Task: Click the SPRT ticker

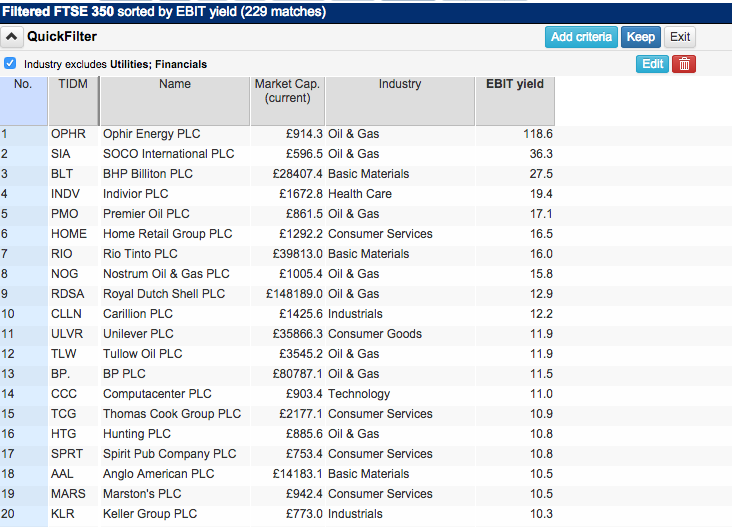Action: 67,454
